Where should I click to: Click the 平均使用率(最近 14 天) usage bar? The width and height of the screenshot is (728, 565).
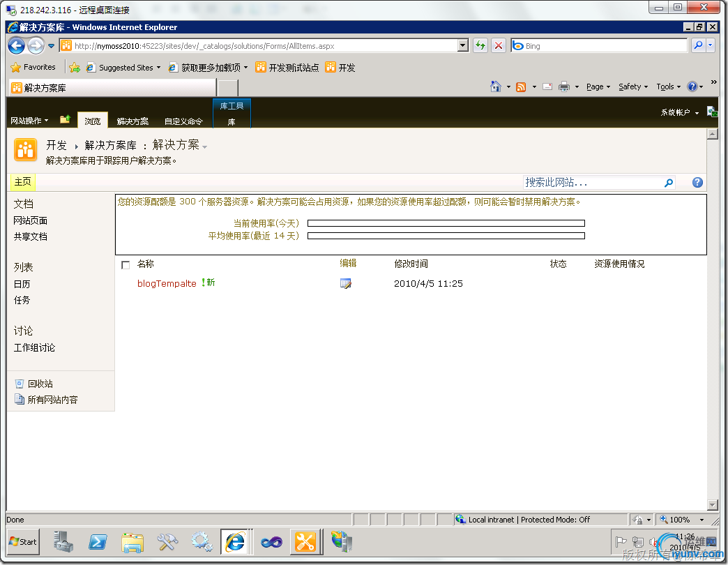tap(446, 236)
